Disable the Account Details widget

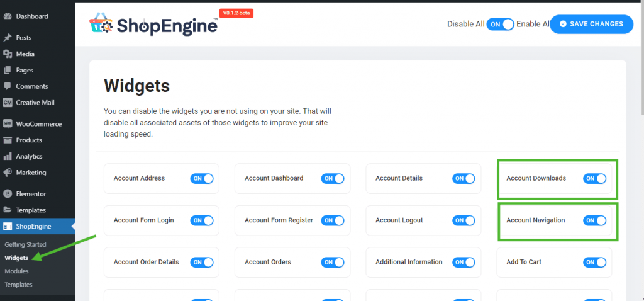pos(464,178)
